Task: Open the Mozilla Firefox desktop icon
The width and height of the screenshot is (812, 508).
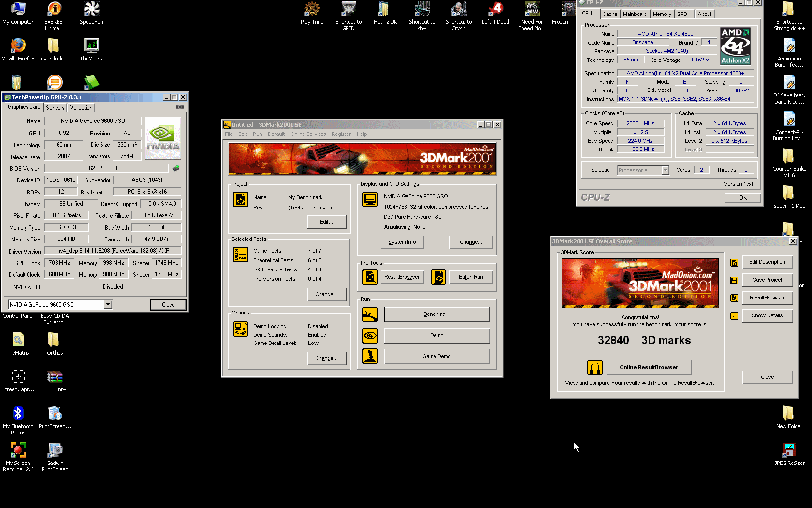Action: point(18,49)
